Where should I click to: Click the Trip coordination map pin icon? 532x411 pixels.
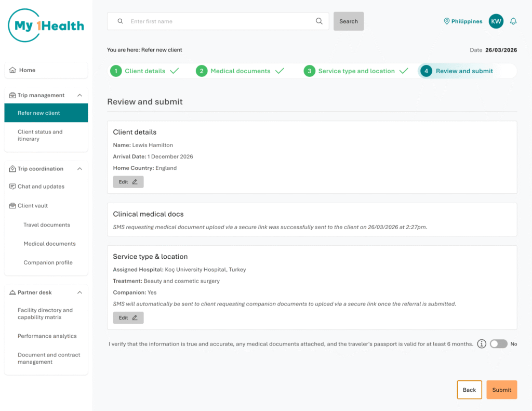(12, 169)
